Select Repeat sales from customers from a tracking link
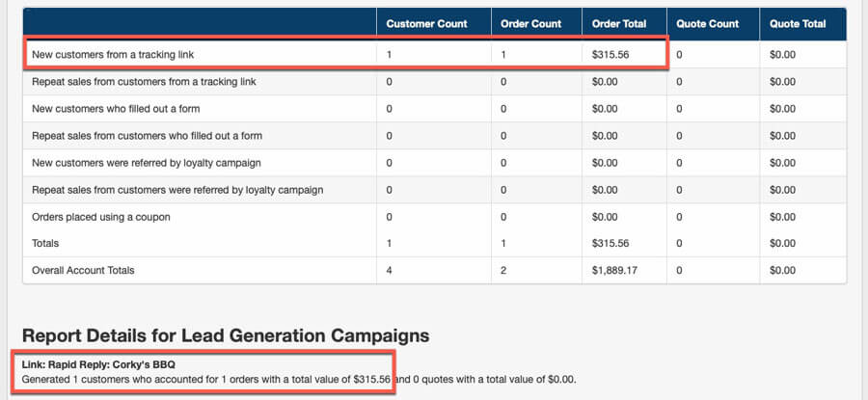Viewport: 868px width, 400px height. pyautogui.click(x=435, y=82)
